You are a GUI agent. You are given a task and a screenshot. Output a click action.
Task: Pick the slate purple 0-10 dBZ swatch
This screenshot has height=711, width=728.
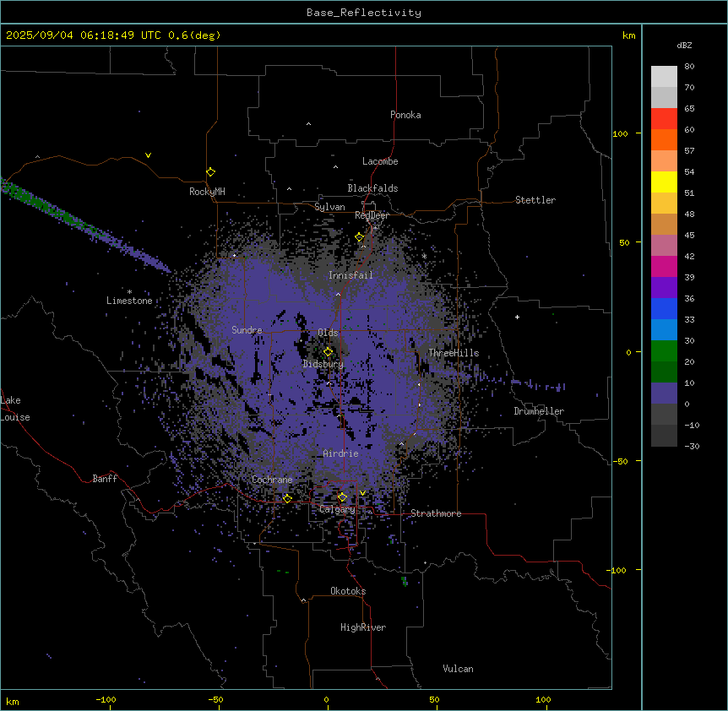[x=664, y=393]
